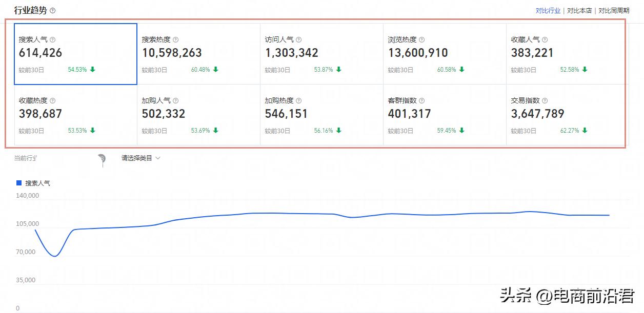
Task: Click down arrow next to 54.53%
Action: [93, 70]
